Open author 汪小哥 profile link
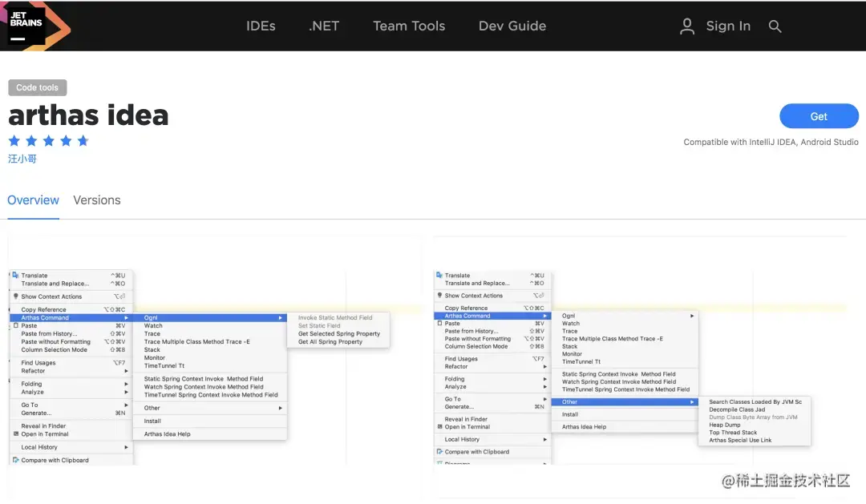866x504 pixels. click(22, 159)
